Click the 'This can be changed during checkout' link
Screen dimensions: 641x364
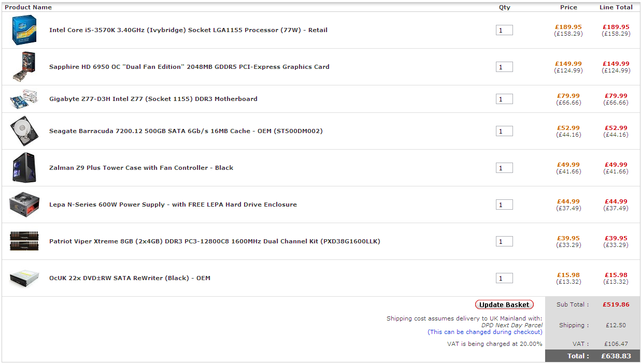(x=485, y=332)
